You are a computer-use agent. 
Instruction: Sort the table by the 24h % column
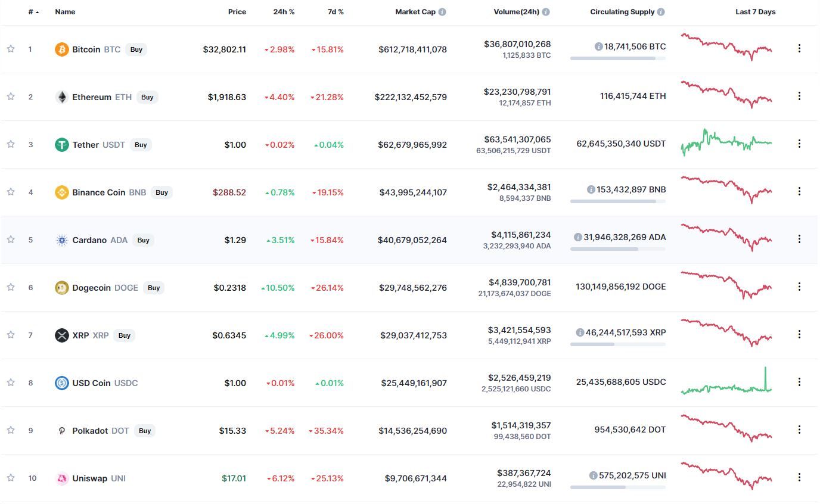(284, 12)
